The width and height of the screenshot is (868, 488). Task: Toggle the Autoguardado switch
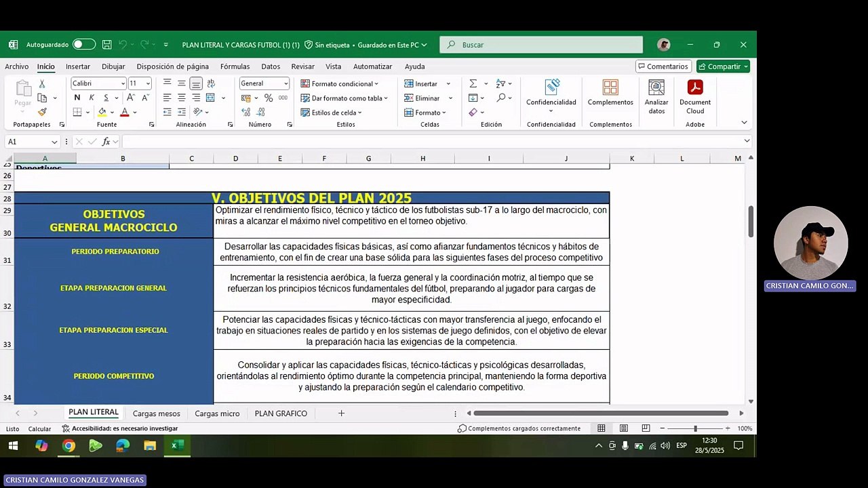click(x=84, y=45)
